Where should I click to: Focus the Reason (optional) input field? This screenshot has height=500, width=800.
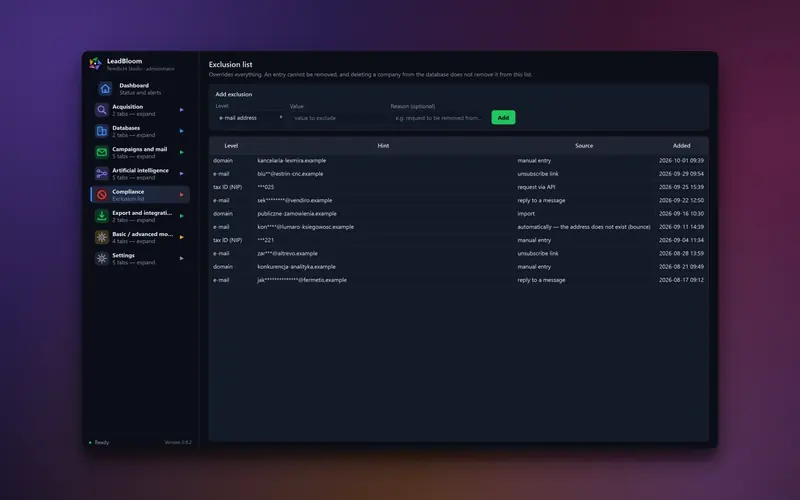439,118
